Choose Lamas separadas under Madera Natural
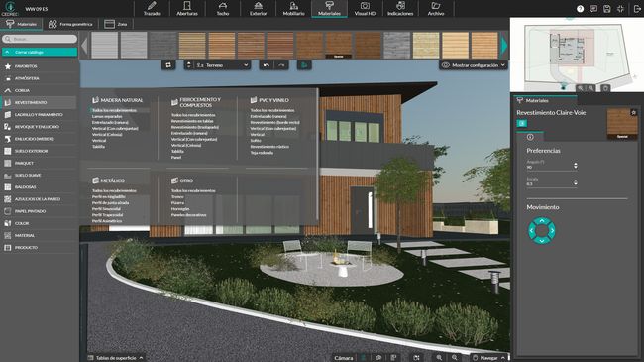This screenshot has width=644, height=362. 107,116
